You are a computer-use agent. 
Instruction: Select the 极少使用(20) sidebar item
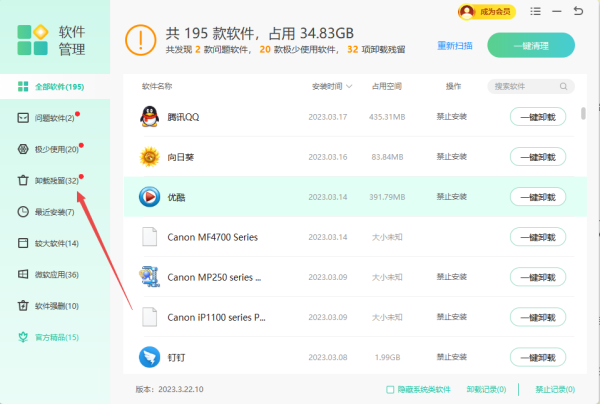55,149
